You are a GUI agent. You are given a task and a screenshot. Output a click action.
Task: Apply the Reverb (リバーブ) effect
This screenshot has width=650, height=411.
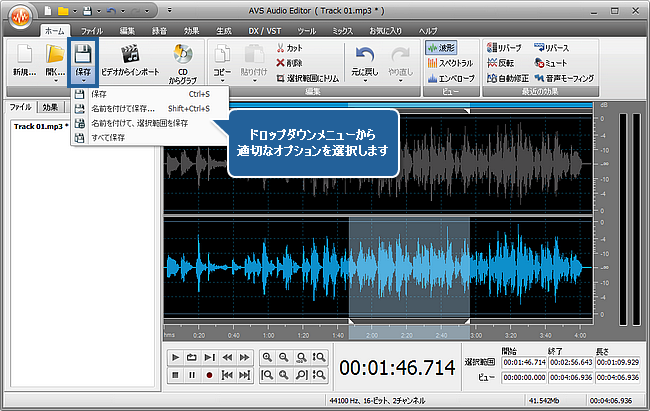tap(504, 48)
